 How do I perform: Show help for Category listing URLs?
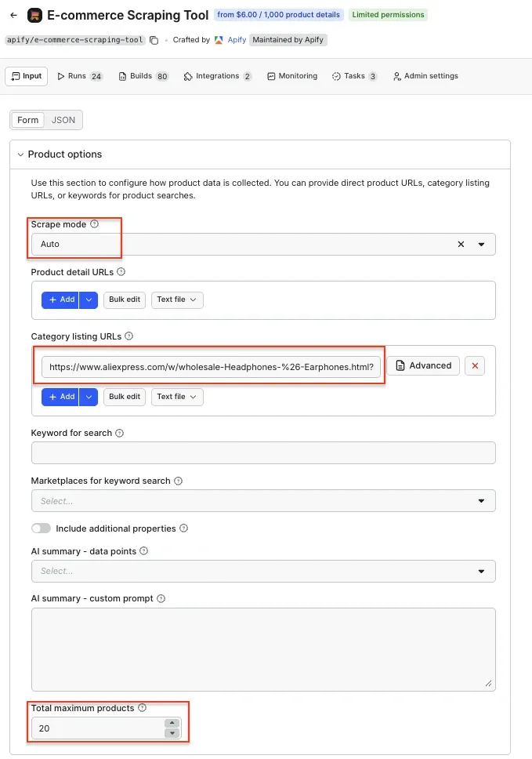(x=128, y=336)
